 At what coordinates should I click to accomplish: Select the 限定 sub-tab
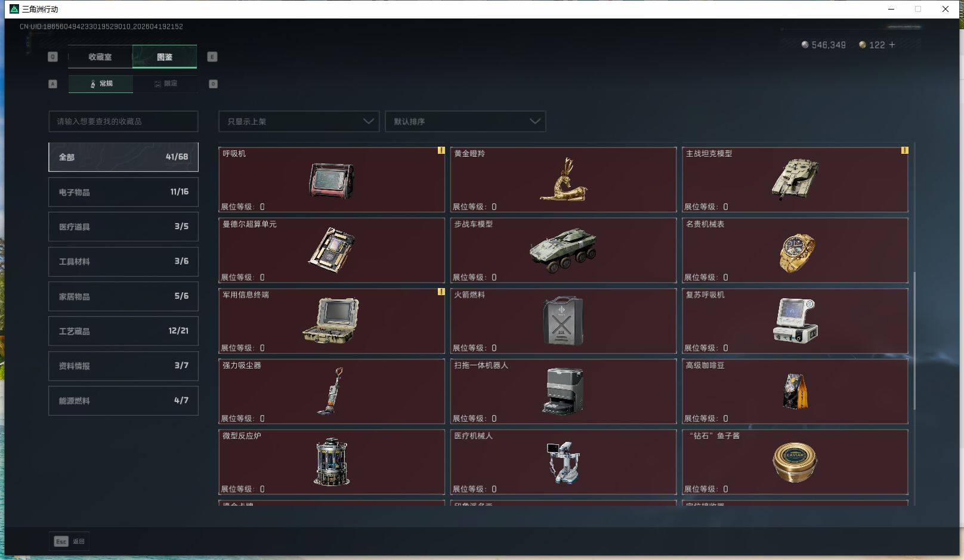165,83
